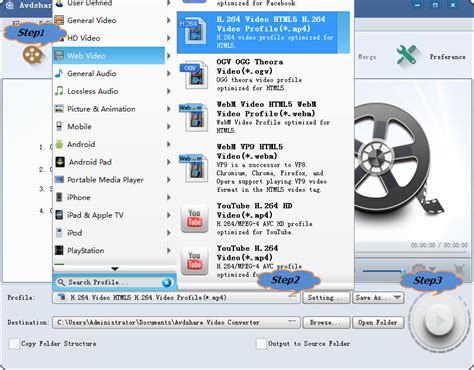The height and width of the screenshot is (370, 474).
Task: Open the Lossless Audio category
Action: [x=109, y=91]
